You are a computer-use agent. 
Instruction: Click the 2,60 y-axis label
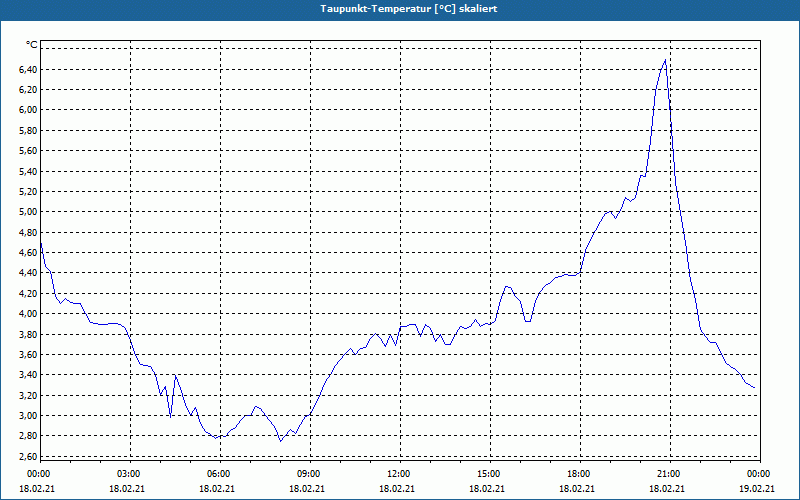click(28, 456)
